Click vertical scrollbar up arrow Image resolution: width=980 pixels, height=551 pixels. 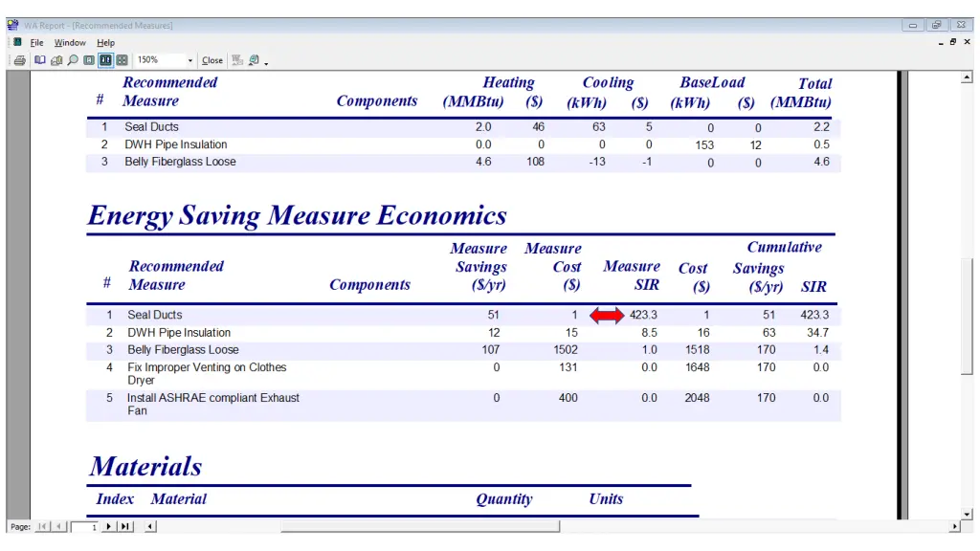(x=967, y=77)
